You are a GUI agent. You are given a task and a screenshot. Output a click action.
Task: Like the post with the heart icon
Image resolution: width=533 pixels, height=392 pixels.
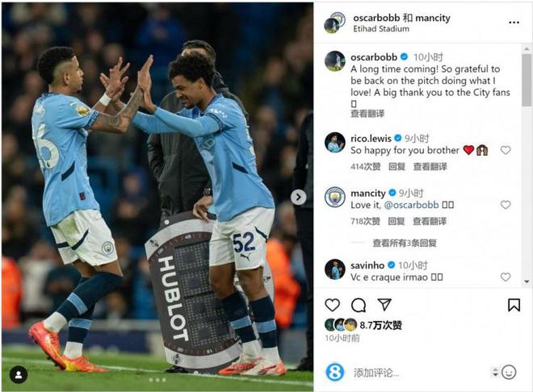click(332, 305)
